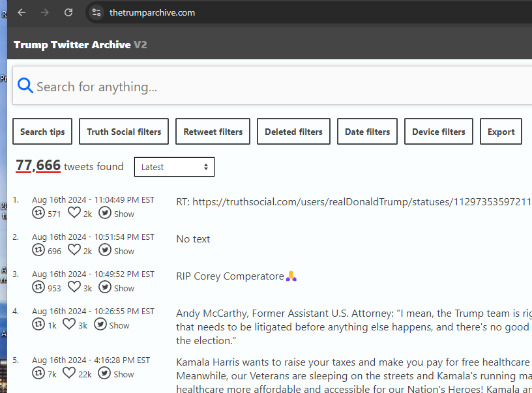Click Show link on the 11:04:49 PM tweet
Viewport: 532px width, 393px height.
[x=124, y=214]
